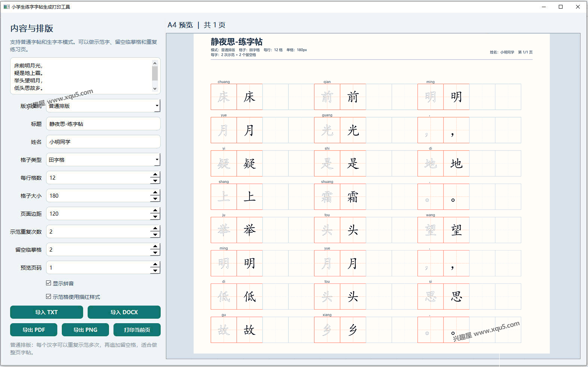This screenshot has width=588, height=367.
Task: Decrease 示范重复次数 with down arrow
Action: point(155,235)
